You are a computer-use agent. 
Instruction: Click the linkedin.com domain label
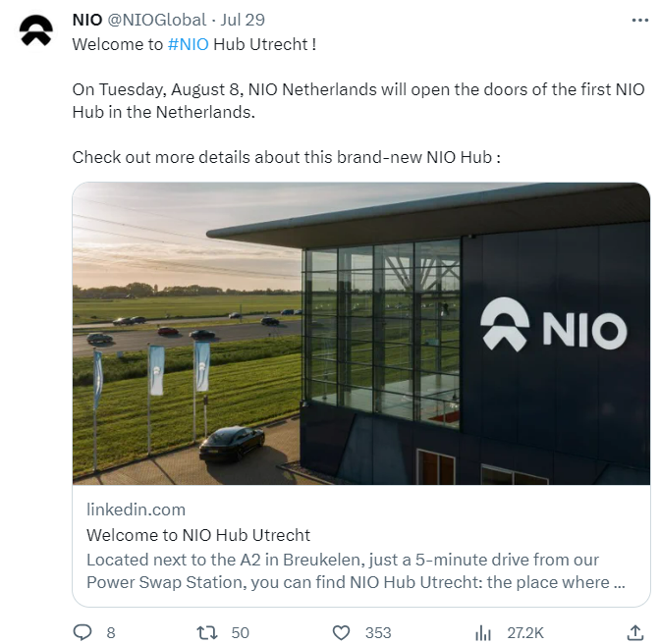click(x=136, y=510)
